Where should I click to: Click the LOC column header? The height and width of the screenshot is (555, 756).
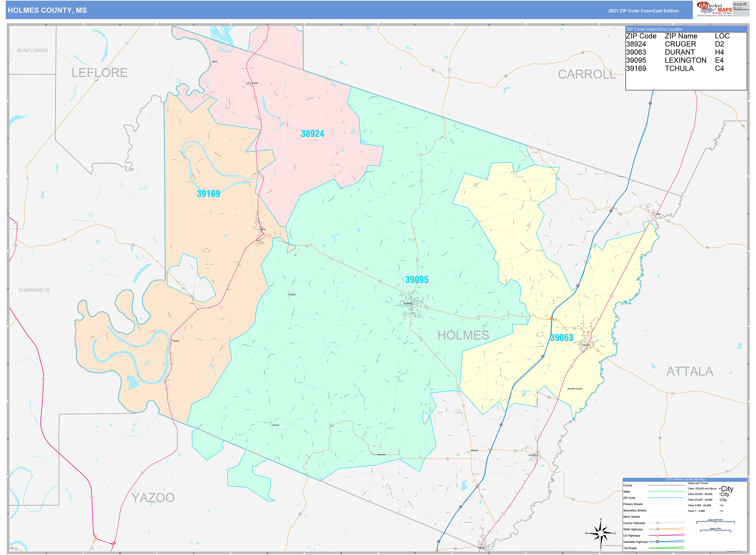(x=722, y=36)
